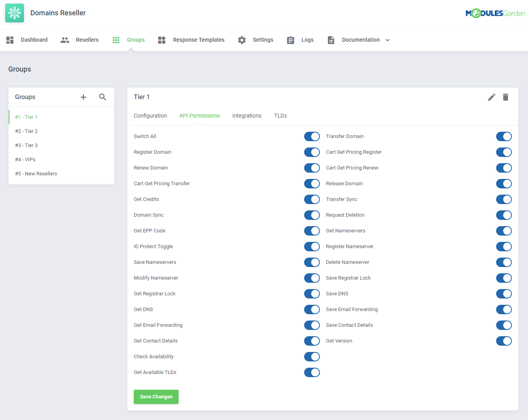
Task: Toggle Save Registrar Lock permission
Action: (504, 278)
